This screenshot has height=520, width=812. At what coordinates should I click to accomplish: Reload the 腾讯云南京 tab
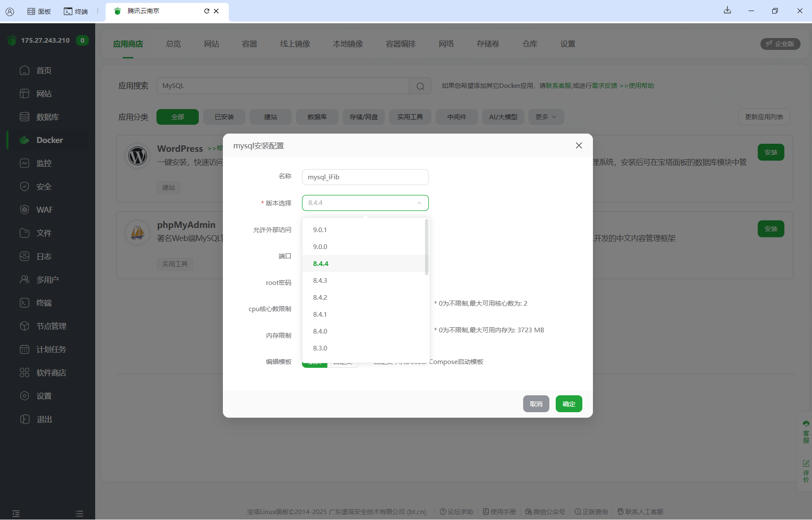(x=206, y=11)
